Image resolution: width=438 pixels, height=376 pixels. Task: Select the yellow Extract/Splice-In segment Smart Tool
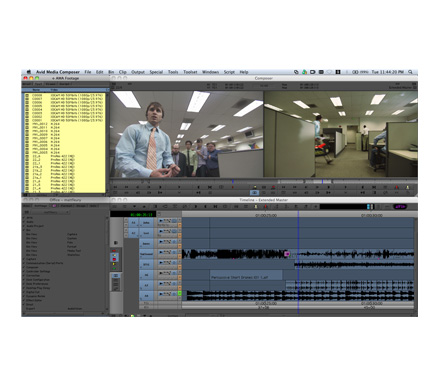(x=114, y=255)
